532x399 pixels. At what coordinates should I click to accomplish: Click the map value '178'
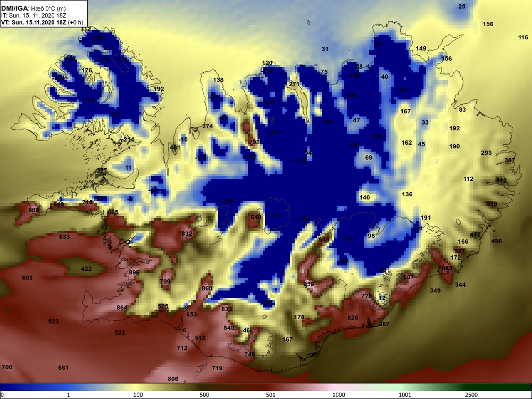tap(299, 317)
